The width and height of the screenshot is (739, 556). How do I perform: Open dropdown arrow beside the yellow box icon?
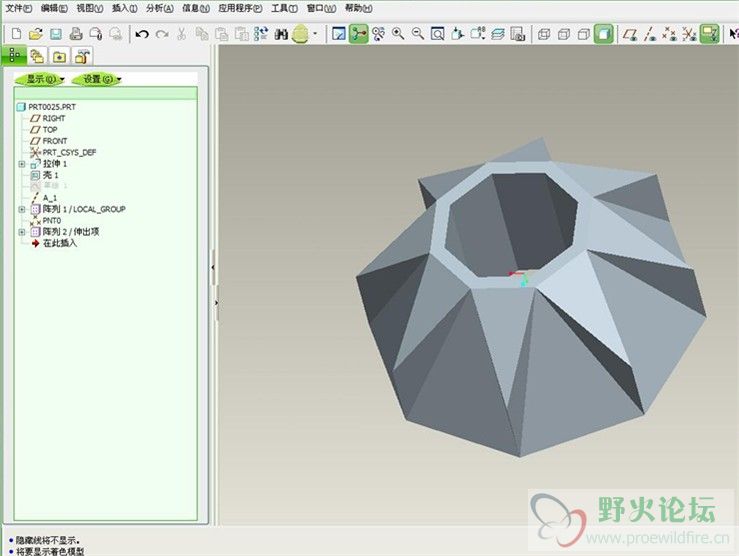point(315,34)
